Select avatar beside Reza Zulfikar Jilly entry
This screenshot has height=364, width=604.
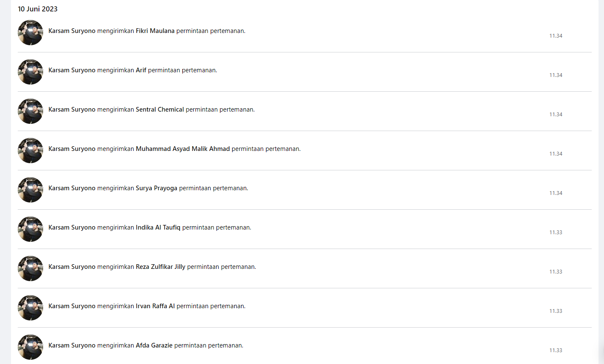(30, 268)
